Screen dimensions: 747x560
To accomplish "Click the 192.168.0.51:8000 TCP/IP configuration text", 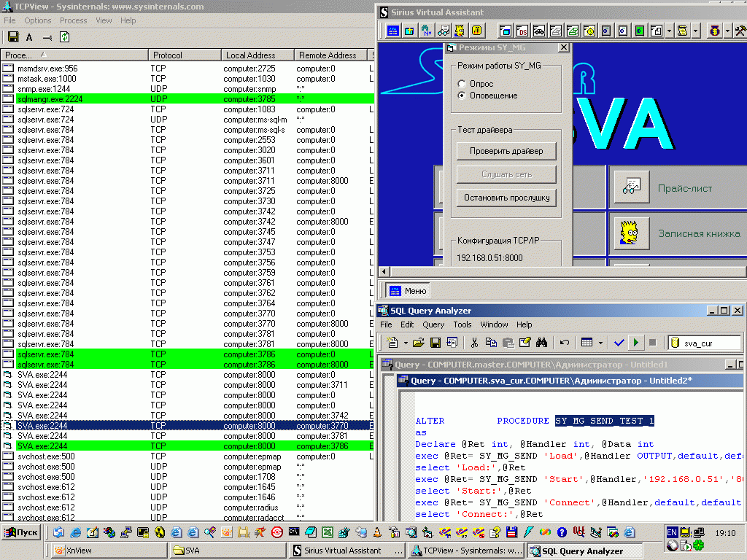I will (489, 258).
